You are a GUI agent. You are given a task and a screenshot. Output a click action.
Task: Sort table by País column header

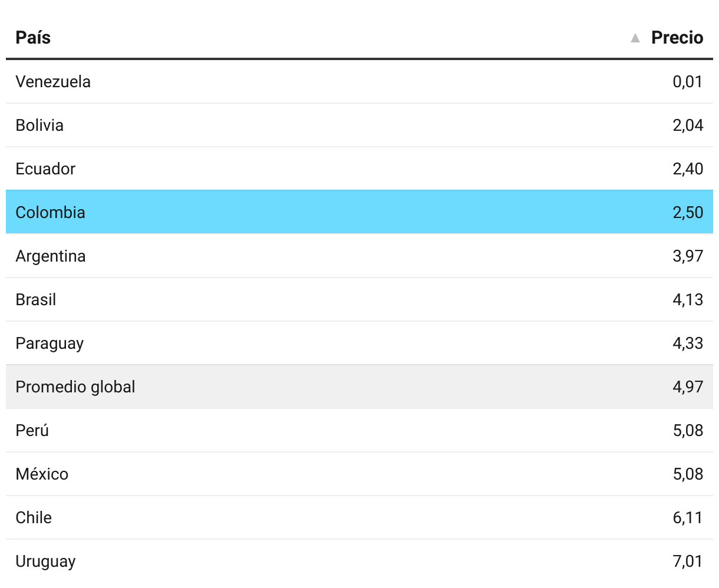click(33, 38)
